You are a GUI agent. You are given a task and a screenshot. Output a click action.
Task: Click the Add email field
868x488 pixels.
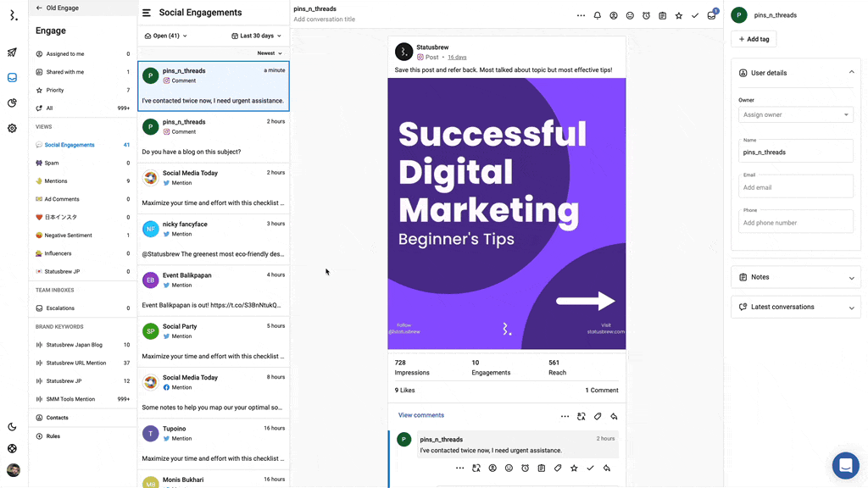795,186
